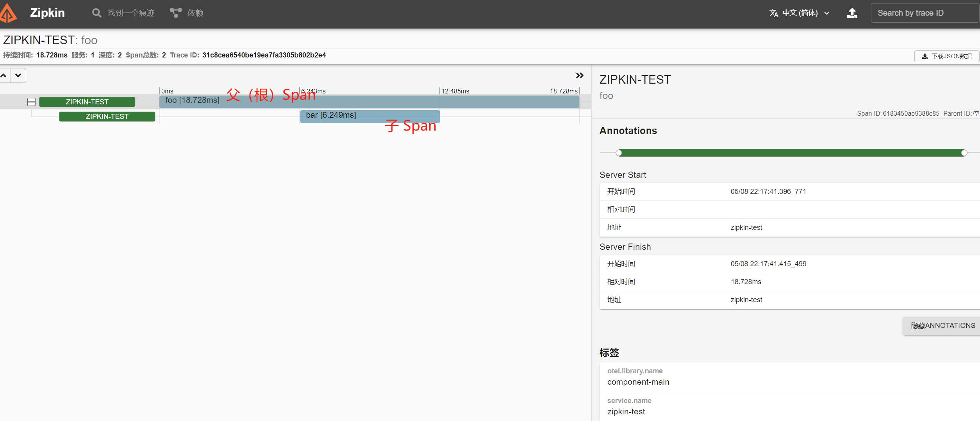Click the 隐藏ANNOTATIONS button
Image resolution: width=980 pixels, height=421 pixels.
point(943,326)
